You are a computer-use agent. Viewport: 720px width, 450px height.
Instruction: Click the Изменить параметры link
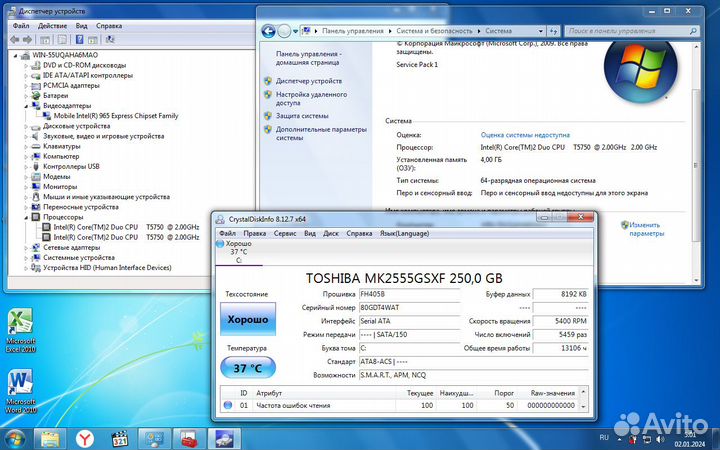click(646, 229)
